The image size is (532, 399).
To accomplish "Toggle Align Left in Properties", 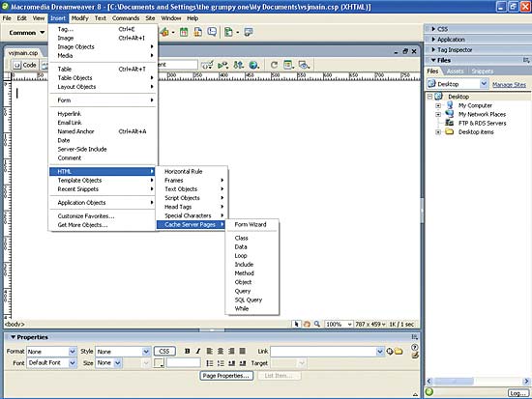I will click(x=210, y=352).
